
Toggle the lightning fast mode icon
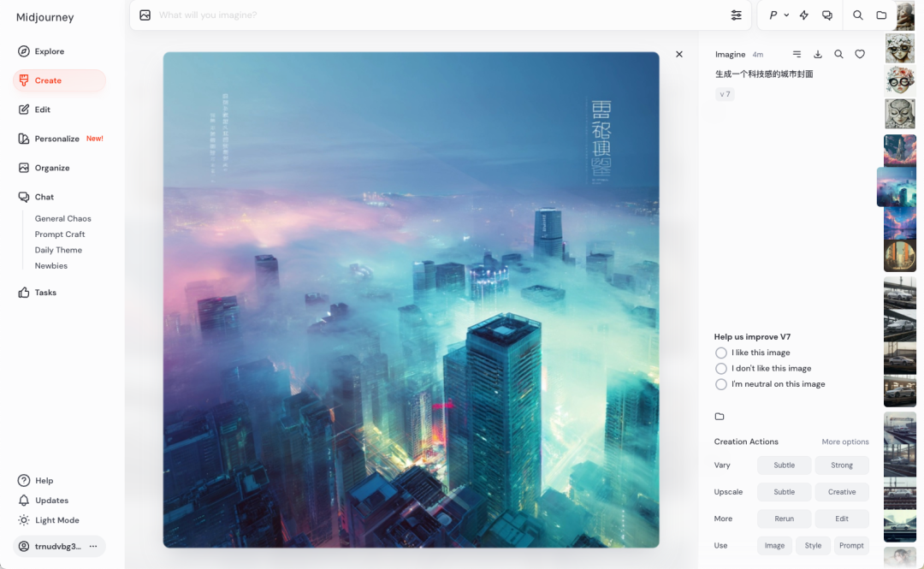point(803,15)
